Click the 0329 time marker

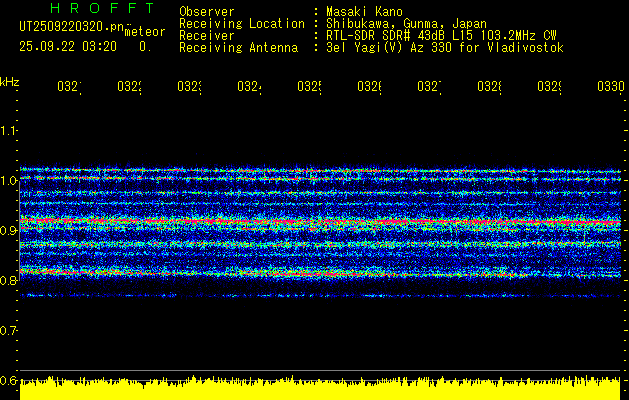pyautogui.click(x=549, y=86)
